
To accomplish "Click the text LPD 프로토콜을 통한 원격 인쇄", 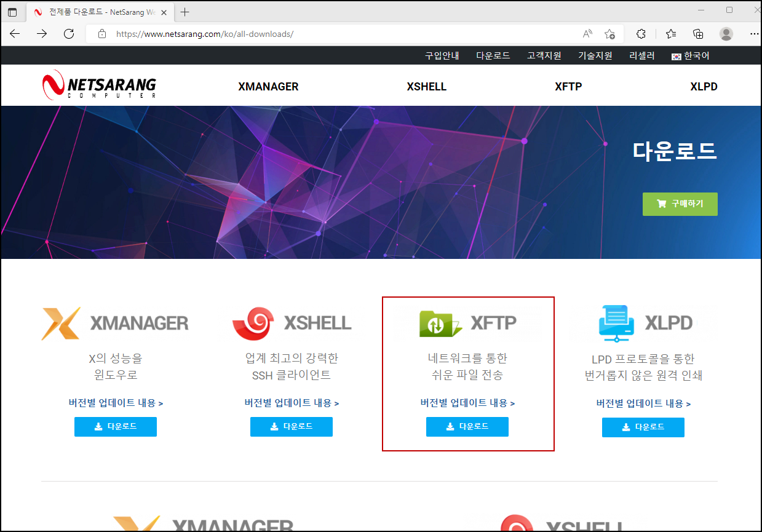I will [x=643, y=367].
